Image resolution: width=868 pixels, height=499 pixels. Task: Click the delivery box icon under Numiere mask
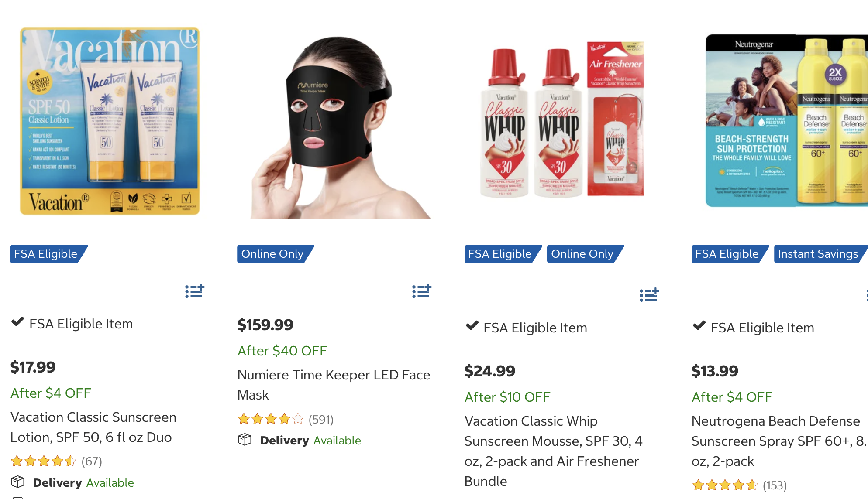[x=245, y=440]
